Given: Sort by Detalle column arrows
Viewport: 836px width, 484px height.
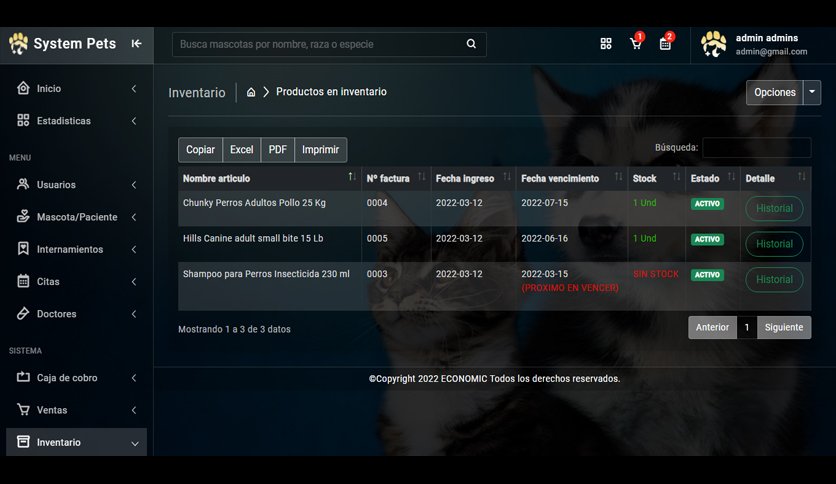Looking at the screenshot, I should (802, 176).
